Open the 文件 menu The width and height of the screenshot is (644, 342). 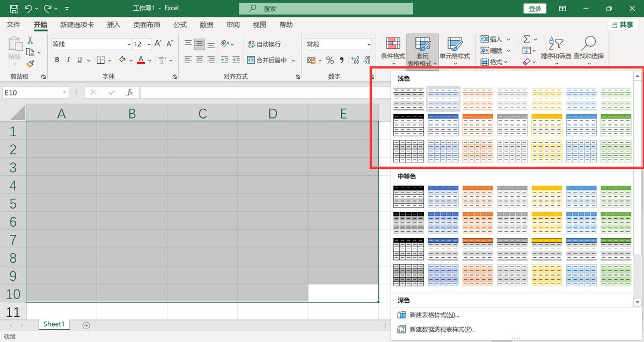coord(13,25)
